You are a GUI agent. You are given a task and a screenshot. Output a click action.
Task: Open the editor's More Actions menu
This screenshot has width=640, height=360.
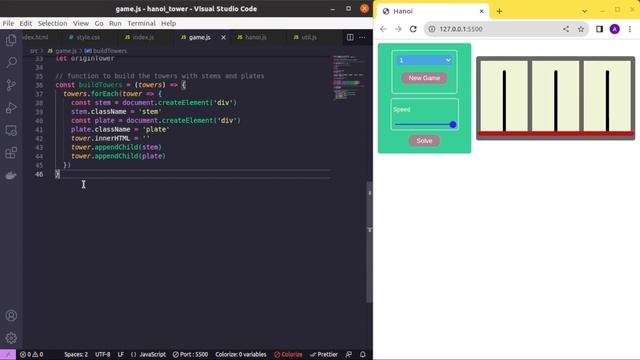[x=362, y=37]
